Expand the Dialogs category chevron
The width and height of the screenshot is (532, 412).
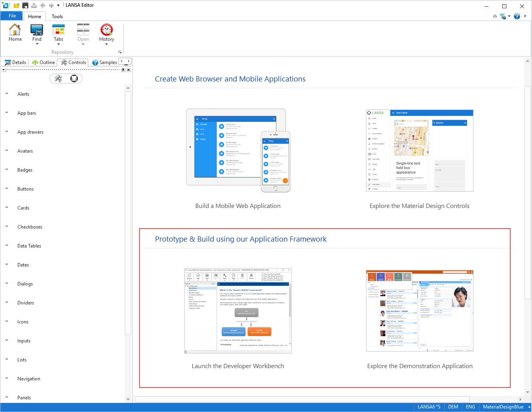(7, 283)
